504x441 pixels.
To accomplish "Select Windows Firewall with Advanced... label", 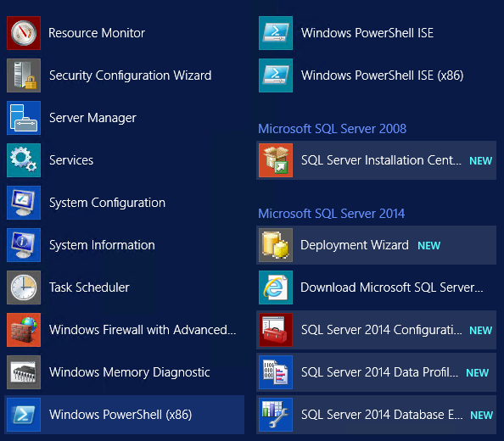I will [143, 330].
